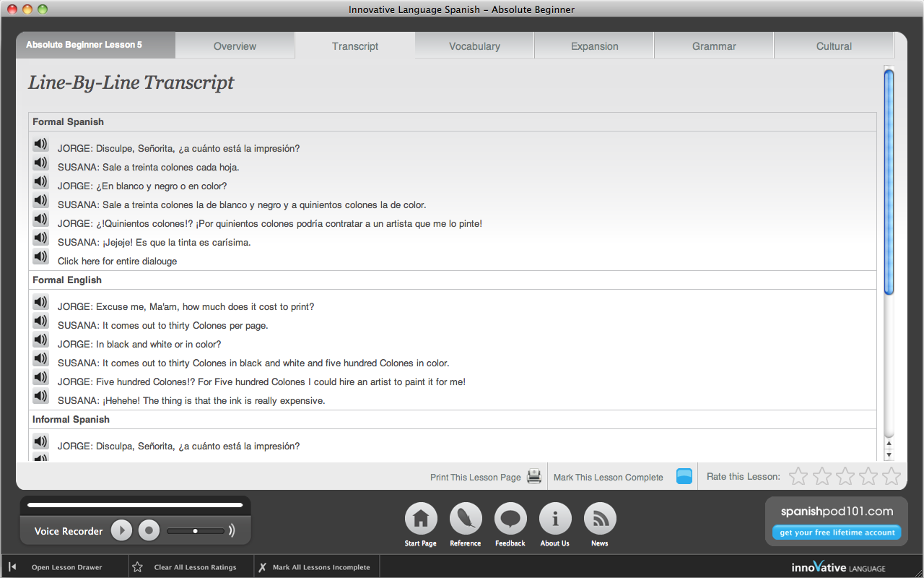Toggle Mark This Lesson Complete checkbox
Viewport: 924px width, 578px height.
[684, 476]
